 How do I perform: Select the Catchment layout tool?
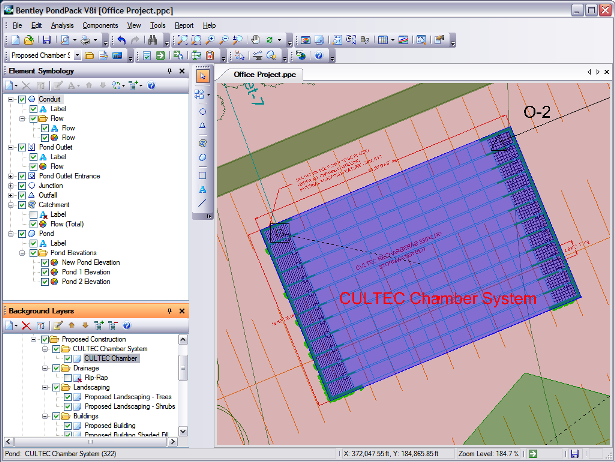[202, 143]
